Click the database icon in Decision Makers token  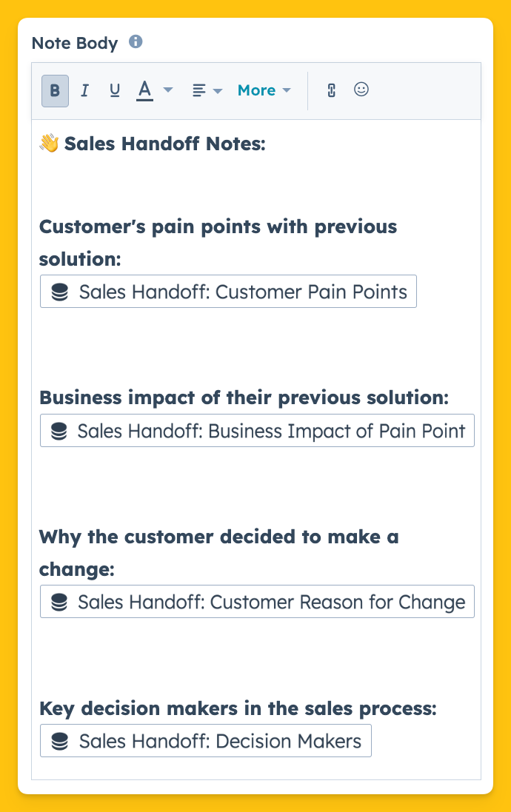59,741
